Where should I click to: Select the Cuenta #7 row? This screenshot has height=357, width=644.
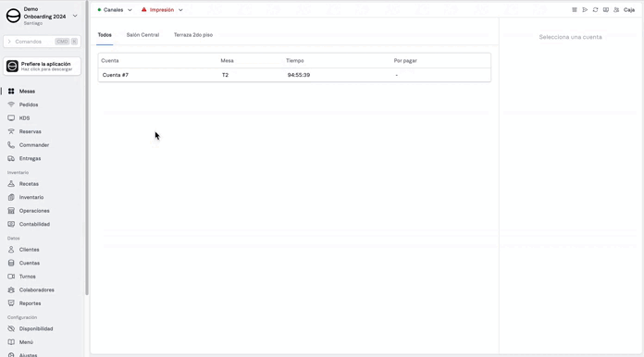[294, 75]
